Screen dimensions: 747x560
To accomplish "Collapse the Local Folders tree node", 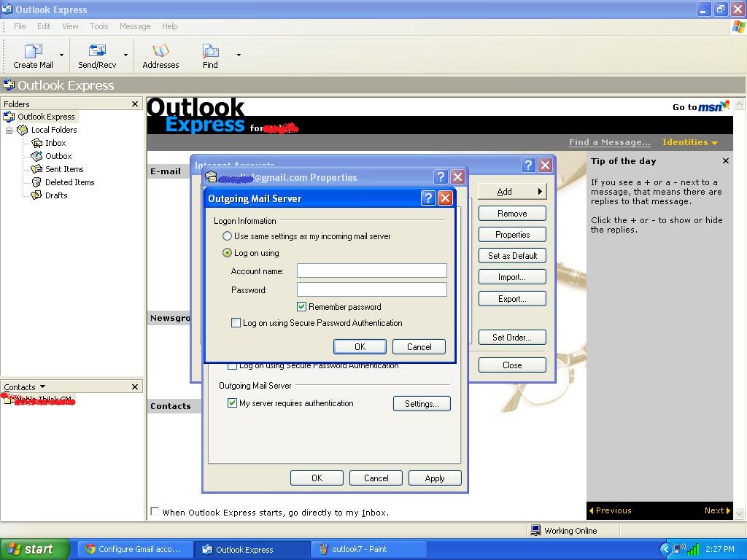I will 9,130.
